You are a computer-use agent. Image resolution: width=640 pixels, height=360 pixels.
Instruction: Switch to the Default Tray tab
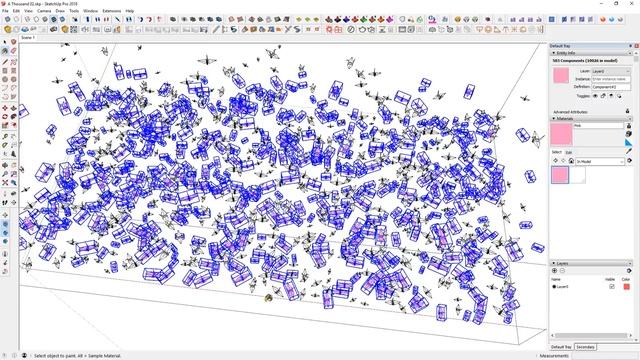[x=561, y=347]
